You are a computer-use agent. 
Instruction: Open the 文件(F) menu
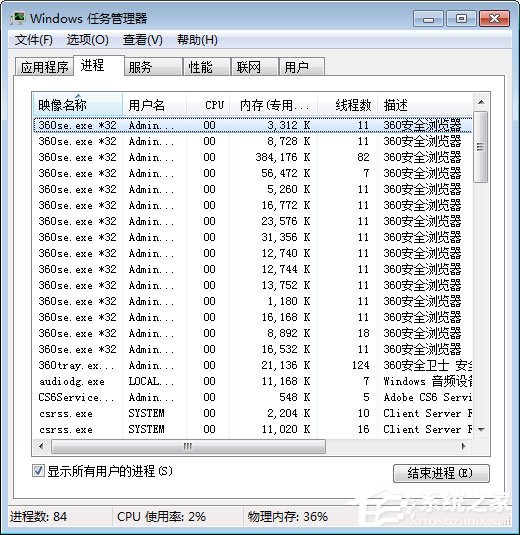[x=34, y=40]
